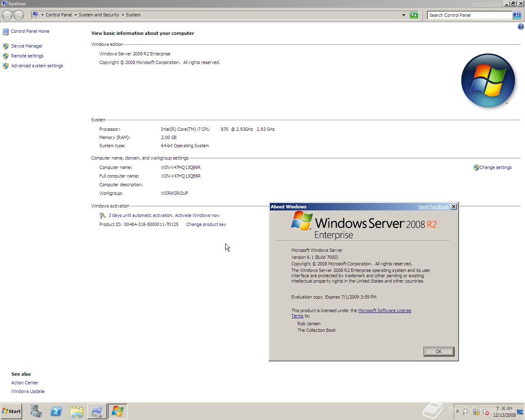The width and height of the screenshot is (525, 420).
Task: Navigate to System and Security breadcrumb
Action: pyautogui.click(x=99, y=15)
